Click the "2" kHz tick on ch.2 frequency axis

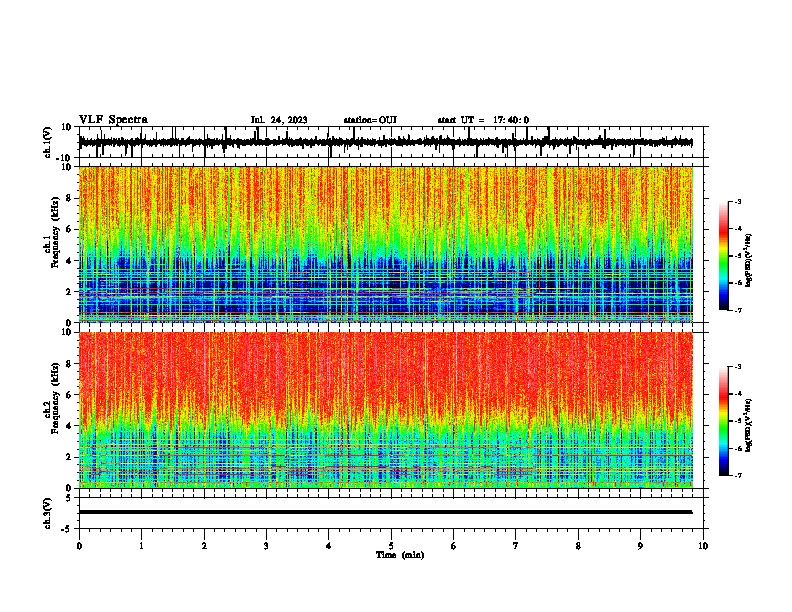pyautogui.click(x=69, y=457)
